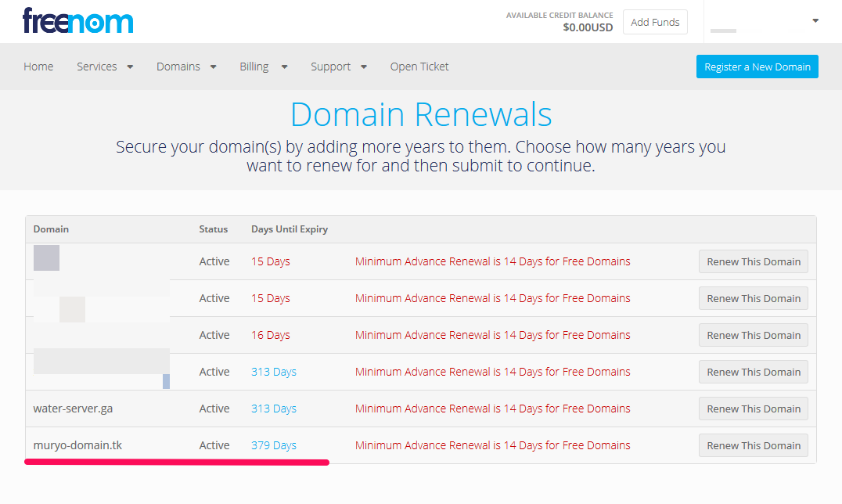Click the Days Until Expiry column header
The height and width of the screenshot is (504, 842).
click(x=290, y=229)
